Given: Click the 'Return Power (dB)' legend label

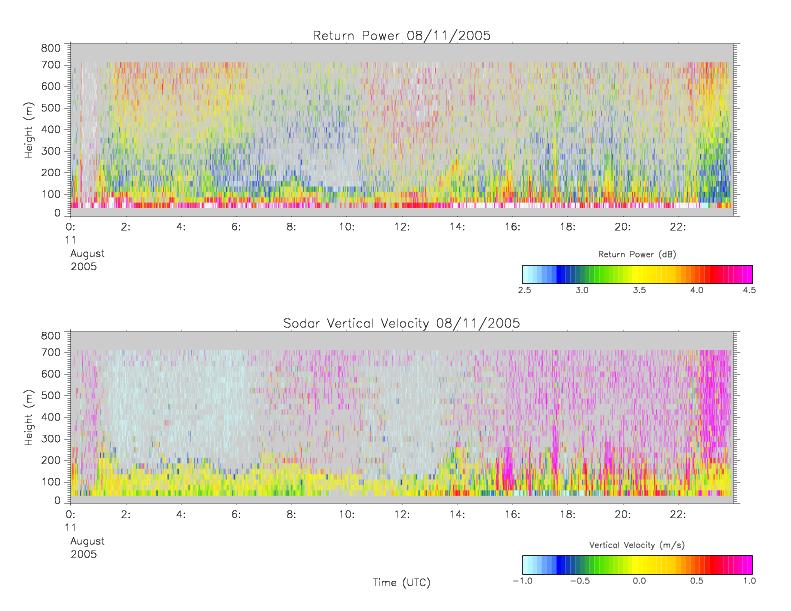Looking at the screenshot, I should tap(637, 254).
